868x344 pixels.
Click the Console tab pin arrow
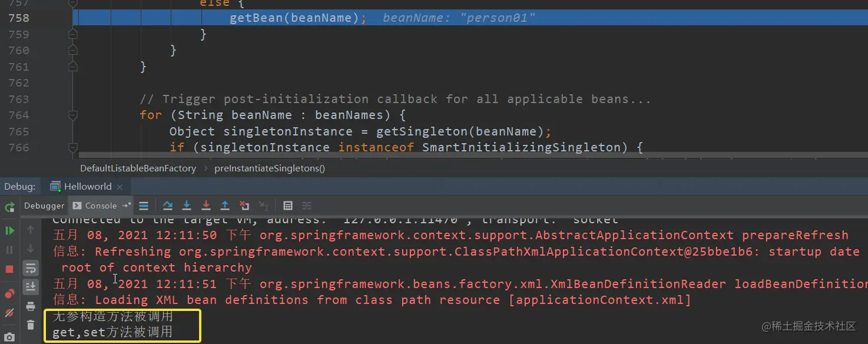tap(127, 206)
